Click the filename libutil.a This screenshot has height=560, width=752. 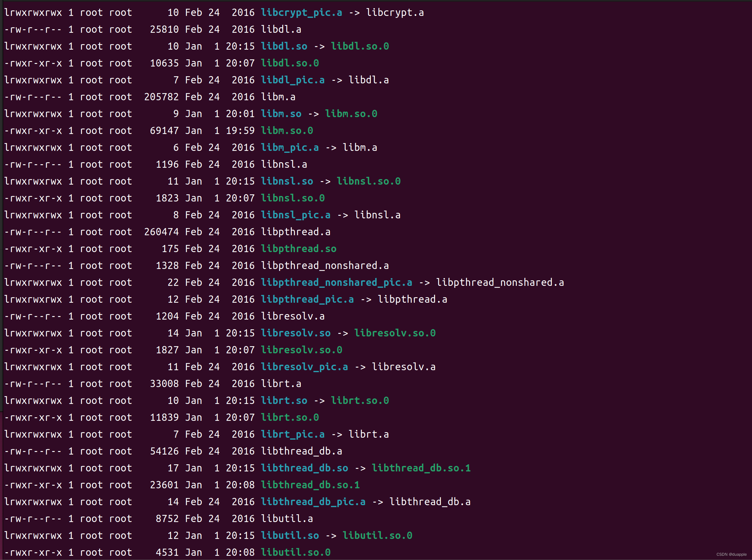[287, 519]
